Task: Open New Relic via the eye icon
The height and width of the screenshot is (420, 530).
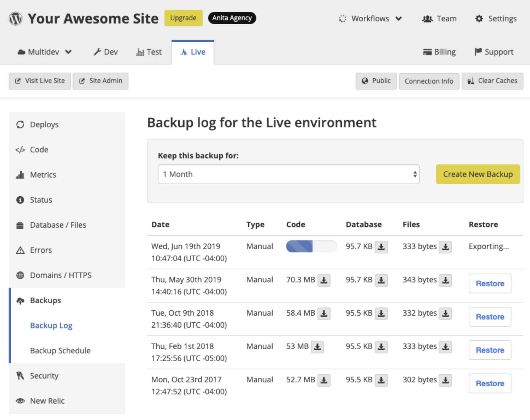Action: [x=20, y=401]
